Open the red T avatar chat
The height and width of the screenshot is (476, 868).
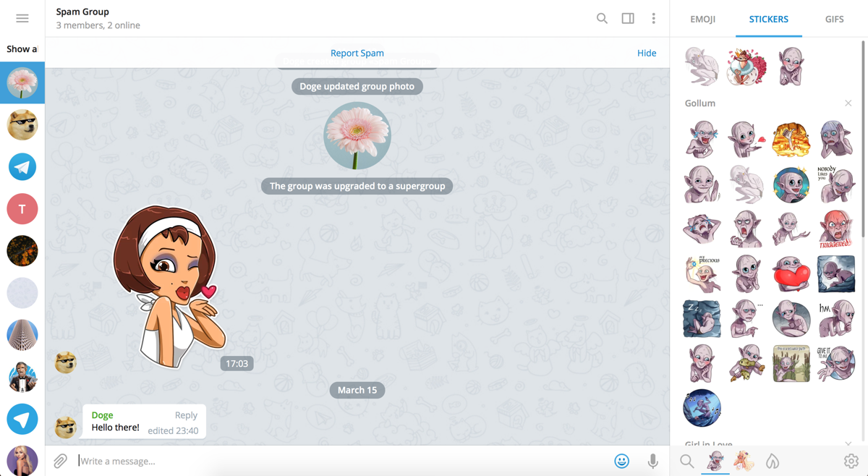(x=22, y=209)
